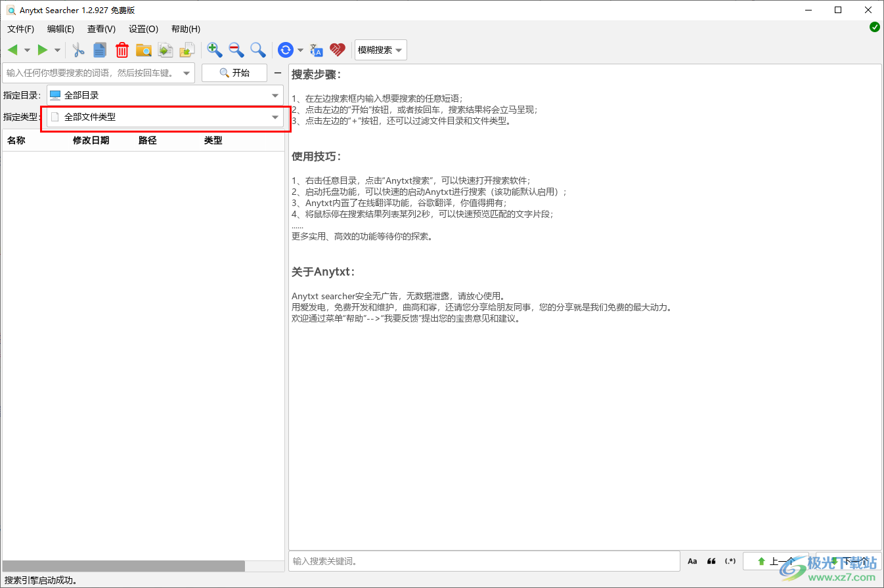Screen dimensions: 884x588
Task: Click the 开始 search button
Action: pyautogui.click(x=234, y=73)
